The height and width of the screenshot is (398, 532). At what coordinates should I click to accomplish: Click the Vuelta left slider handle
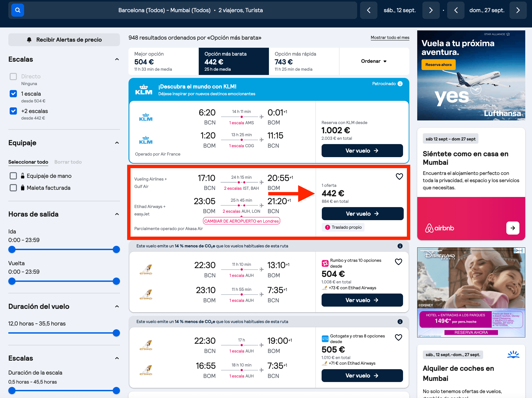click(x=12, y=281)
